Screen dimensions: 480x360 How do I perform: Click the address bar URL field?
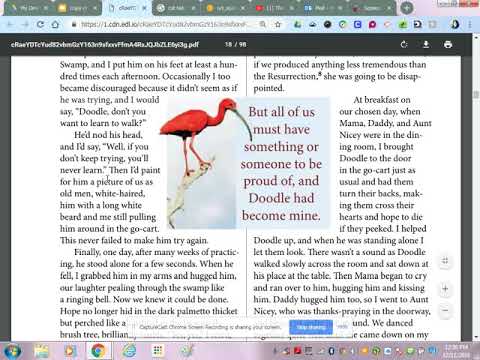coord(163,24)
